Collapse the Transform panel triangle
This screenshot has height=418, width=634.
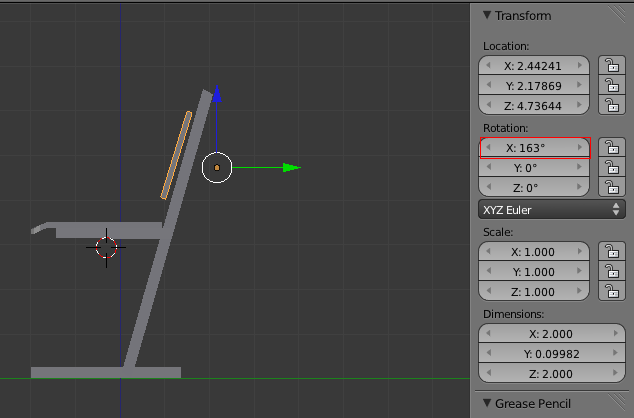coord(487,15)
